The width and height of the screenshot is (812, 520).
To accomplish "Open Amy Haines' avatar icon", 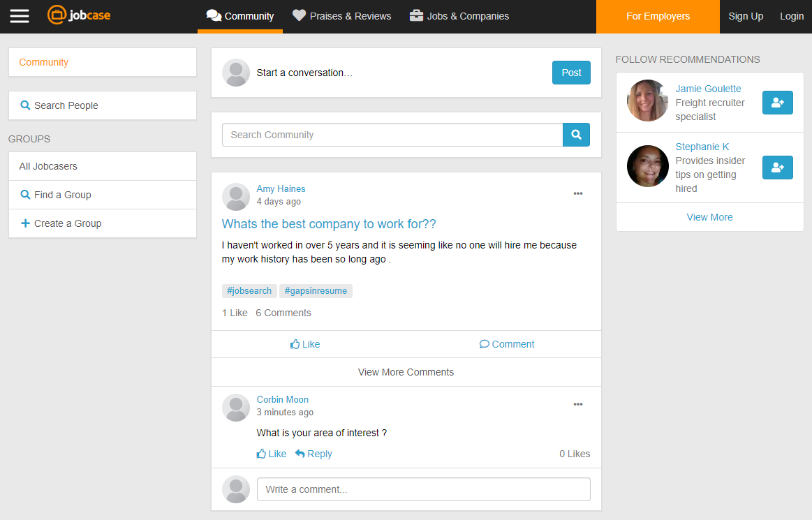I will (236, 196).
